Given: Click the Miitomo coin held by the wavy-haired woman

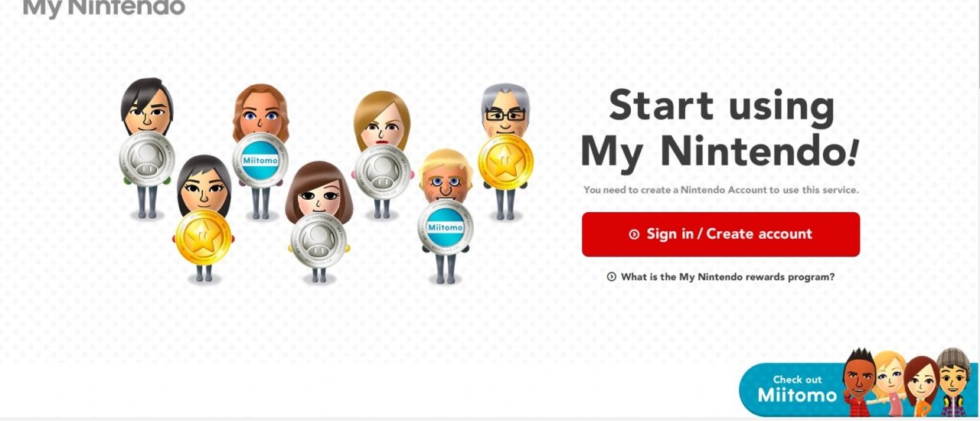Looking at the screenshot, I should click(260, 160).
